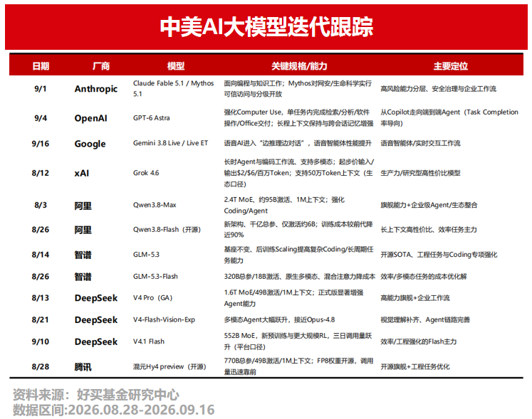Select 智谱 in the GLM-5.3 row dated 8/14
The width and height of the screenshot is (532, 419).
(x=83, y=255)
